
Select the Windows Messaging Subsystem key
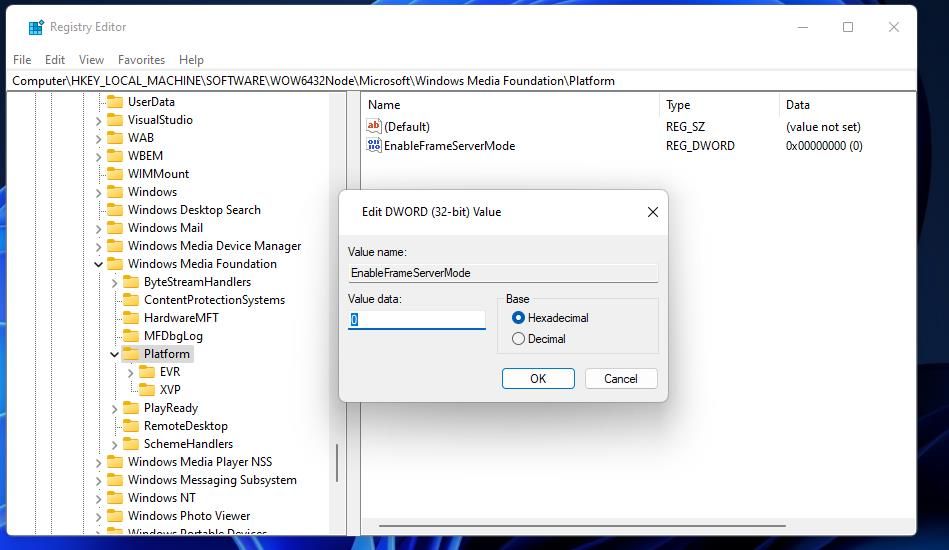coord(212,480)
